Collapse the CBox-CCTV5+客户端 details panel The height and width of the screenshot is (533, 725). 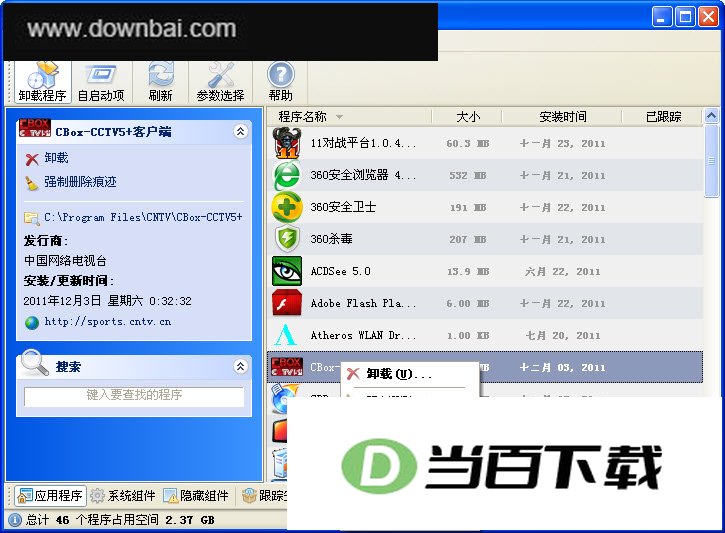pos(240,132)
